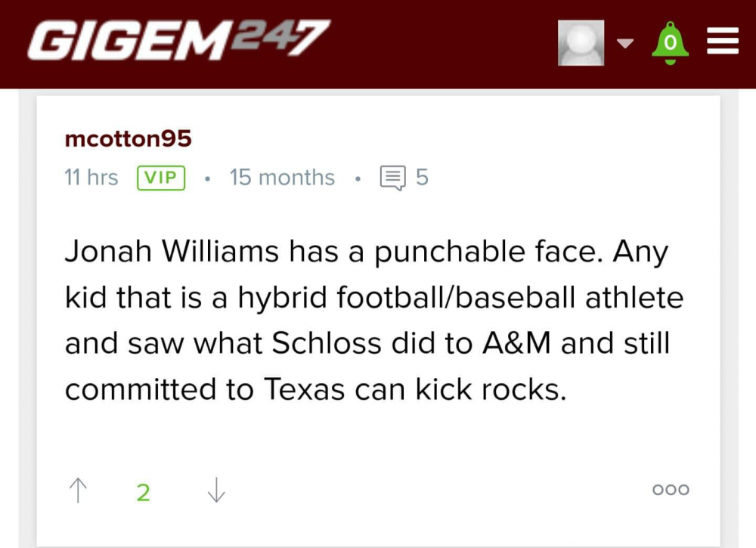756x548 pixels.
Task: Downvote the mcotton95 post
Action: 216,491
